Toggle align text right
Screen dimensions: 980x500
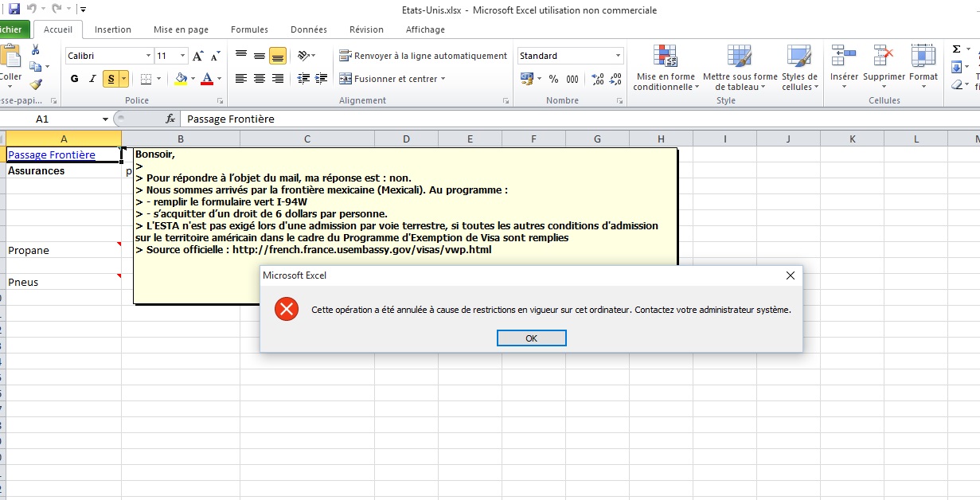[x=278, y=79]
